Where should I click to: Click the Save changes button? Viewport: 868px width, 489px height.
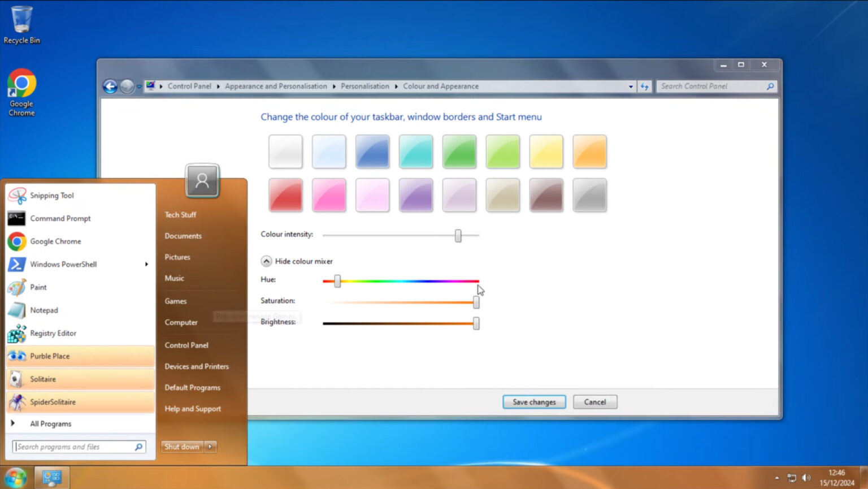point(533,402)
